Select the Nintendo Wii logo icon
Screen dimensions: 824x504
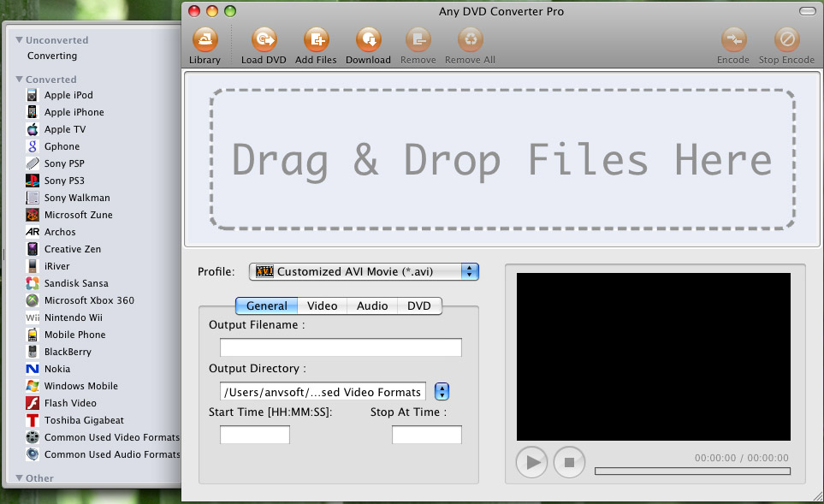pos(33,317)
